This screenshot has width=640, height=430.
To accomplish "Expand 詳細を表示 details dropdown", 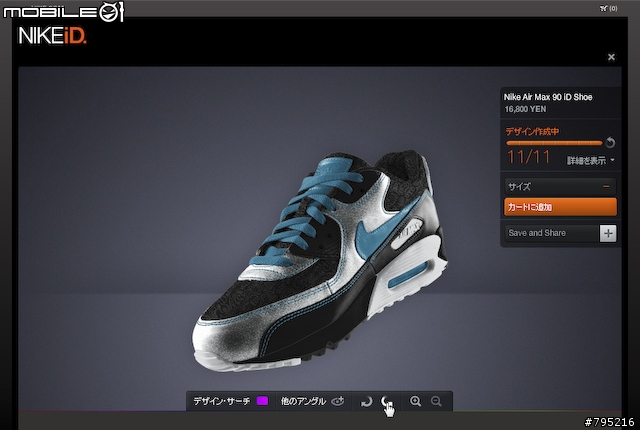I will click(x=590, y=160).
